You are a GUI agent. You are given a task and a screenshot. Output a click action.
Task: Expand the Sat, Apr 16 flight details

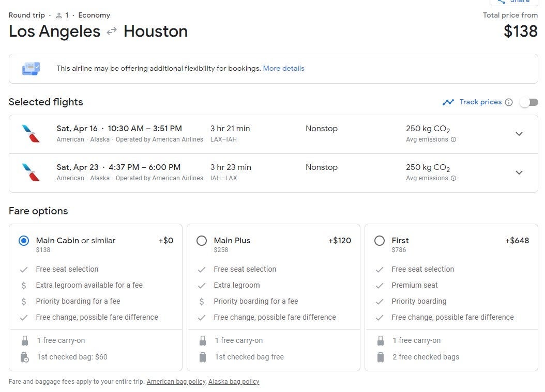pos(519,134)
